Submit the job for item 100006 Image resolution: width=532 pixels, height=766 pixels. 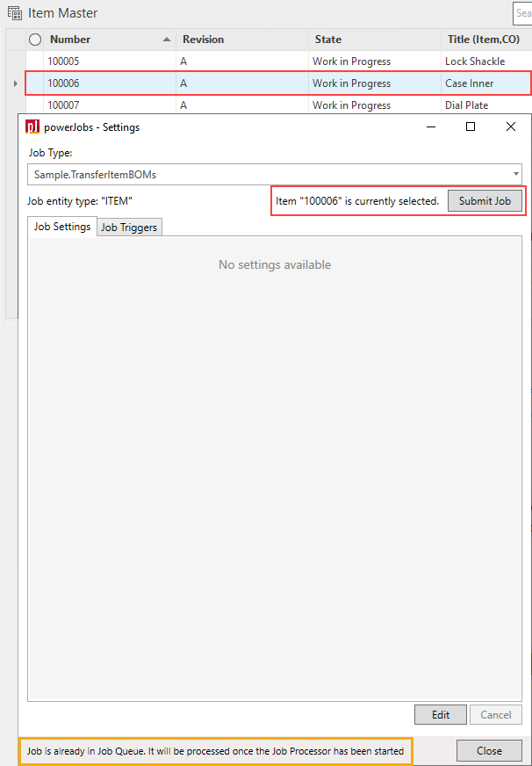coord(485,201)
